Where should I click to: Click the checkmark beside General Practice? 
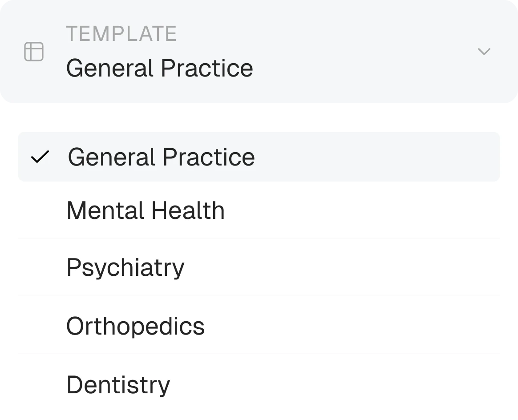point(40,157)
